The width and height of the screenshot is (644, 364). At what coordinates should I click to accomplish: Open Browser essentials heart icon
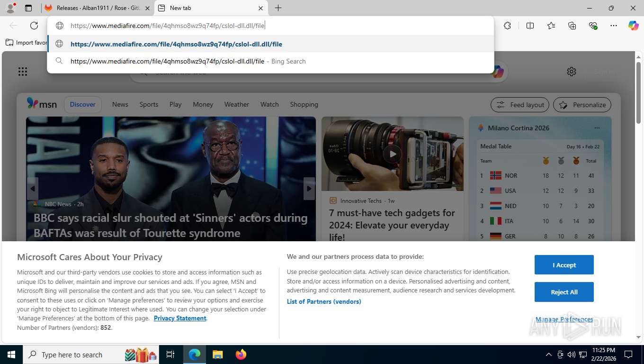[x=593, y=26]
